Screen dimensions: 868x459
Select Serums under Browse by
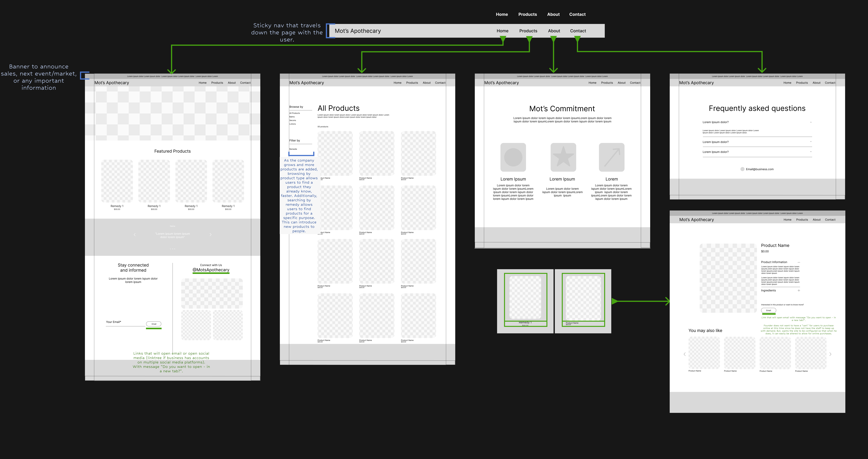point(293,120)
